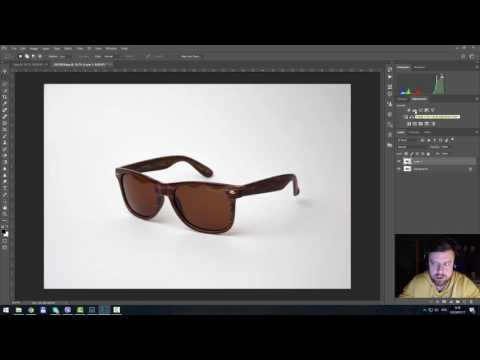
Task: Click the lock icon on Background layer
Action: click(470, 169)
